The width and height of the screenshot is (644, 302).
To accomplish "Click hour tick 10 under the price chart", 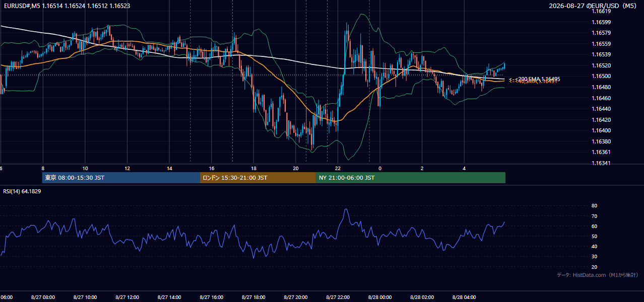I will [x=85, y=169].
